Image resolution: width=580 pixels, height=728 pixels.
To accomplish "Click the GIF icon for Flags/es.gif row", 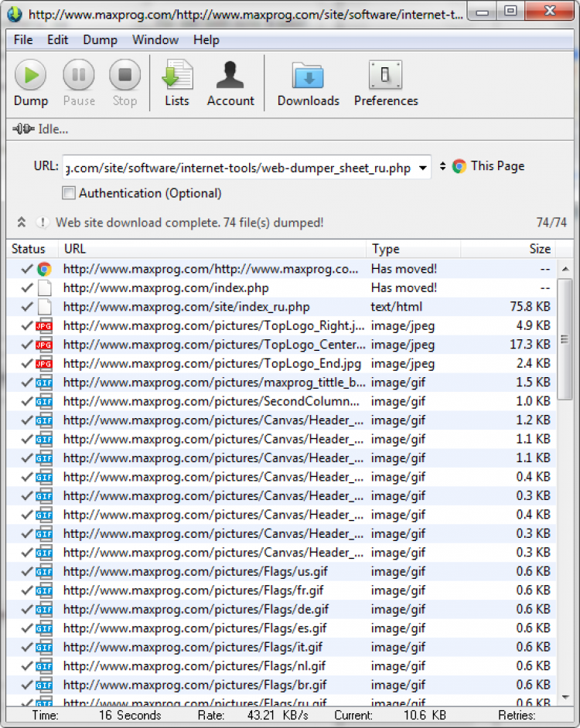I will 44,628.
